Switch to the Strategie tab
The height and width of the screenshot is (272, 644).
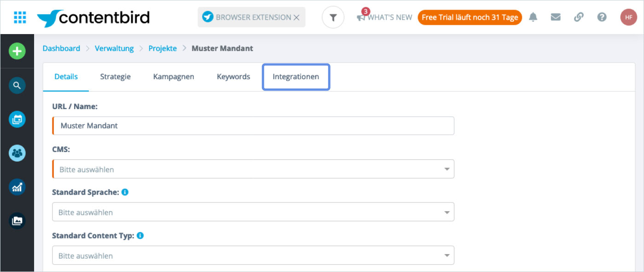click(x=116, y=77)
